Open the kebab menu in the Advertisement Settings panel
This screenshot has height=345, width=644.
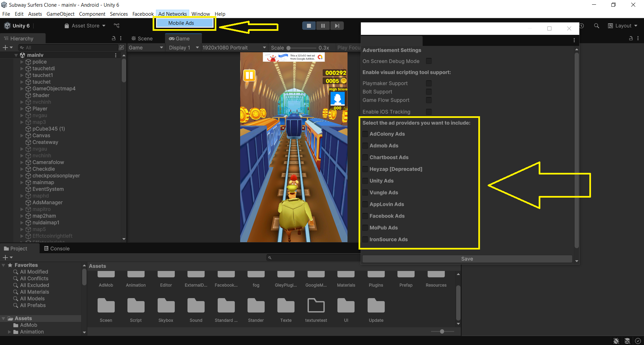[574, 40]
